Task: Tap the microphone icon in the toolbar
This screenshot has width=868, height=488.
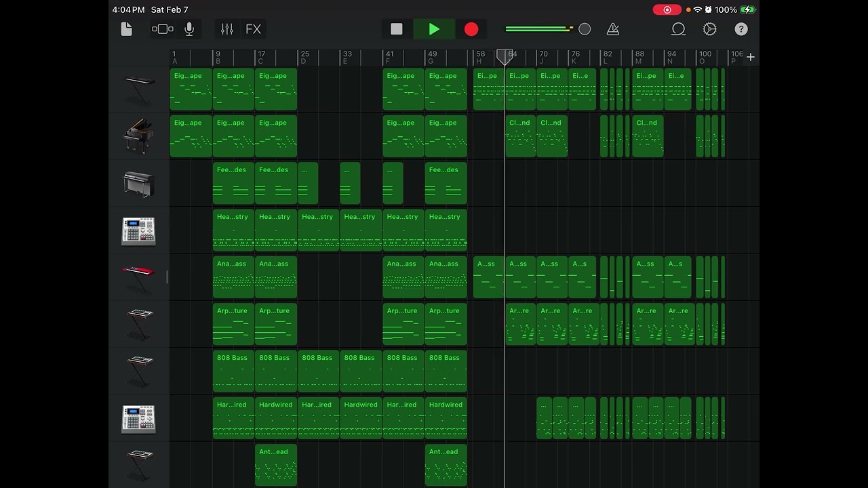Action: click(x=189, y=29)
